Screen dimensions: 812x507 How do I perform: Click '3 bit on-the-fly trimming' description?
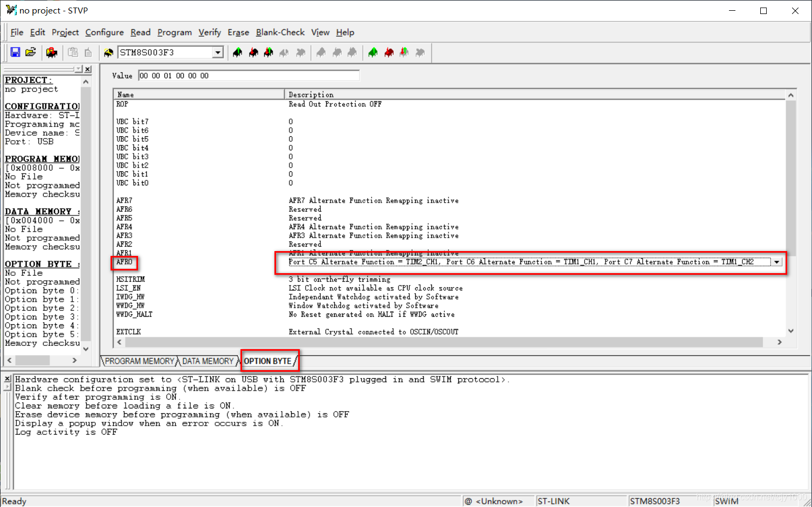340,279
